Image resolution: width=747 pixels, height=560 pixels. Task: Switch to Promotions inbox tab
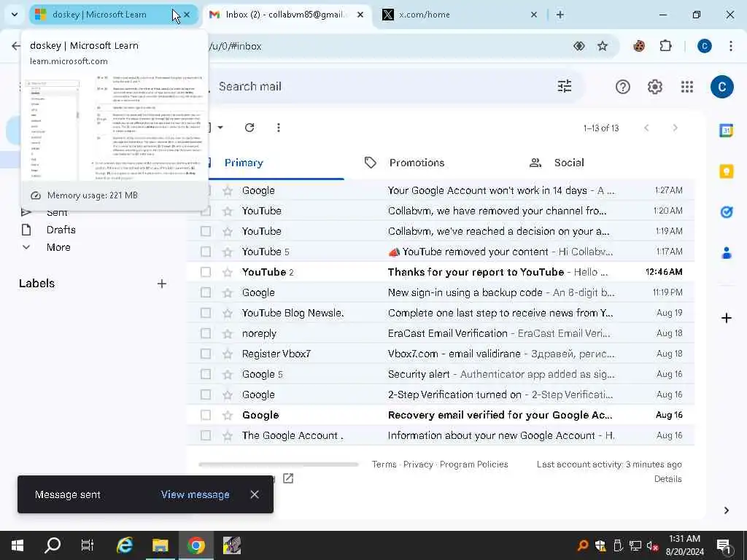point(417,163)
